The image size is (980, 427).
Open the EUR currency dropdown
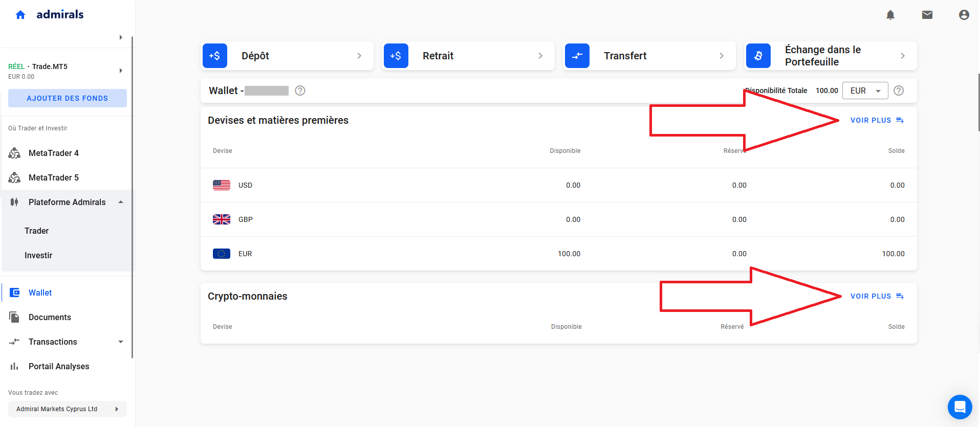(865, 91)
